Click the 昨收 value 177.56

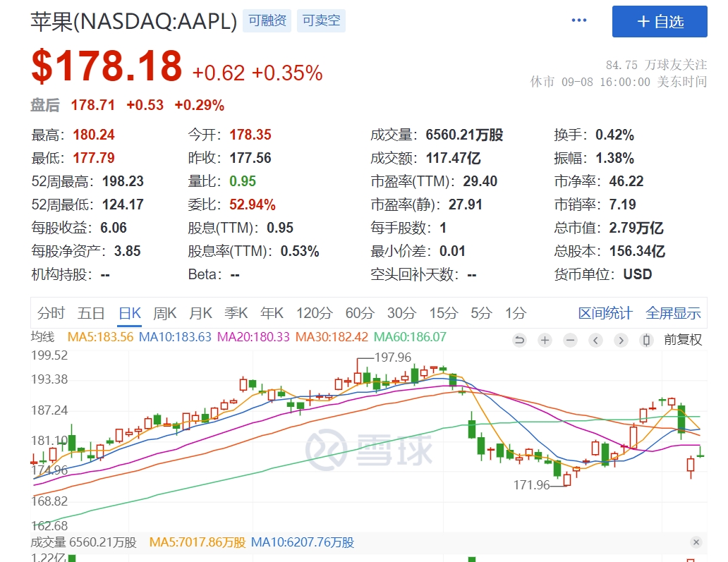pos(250,158)
